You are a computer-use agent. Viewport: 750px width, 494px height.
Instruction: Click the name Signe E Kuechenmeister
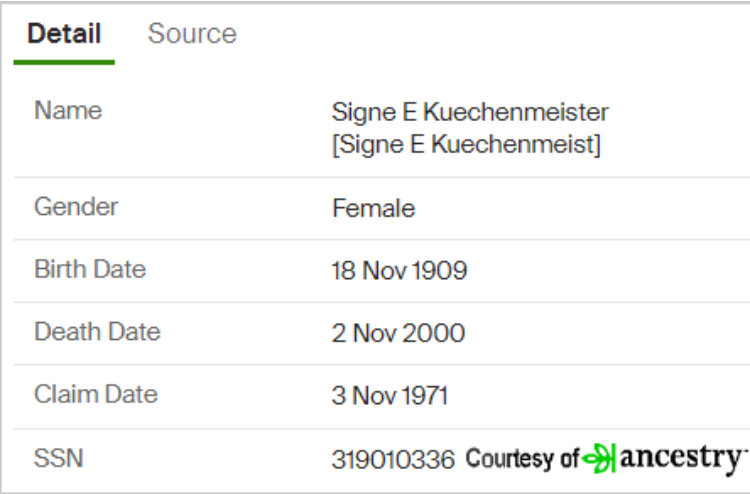(470, 112)
